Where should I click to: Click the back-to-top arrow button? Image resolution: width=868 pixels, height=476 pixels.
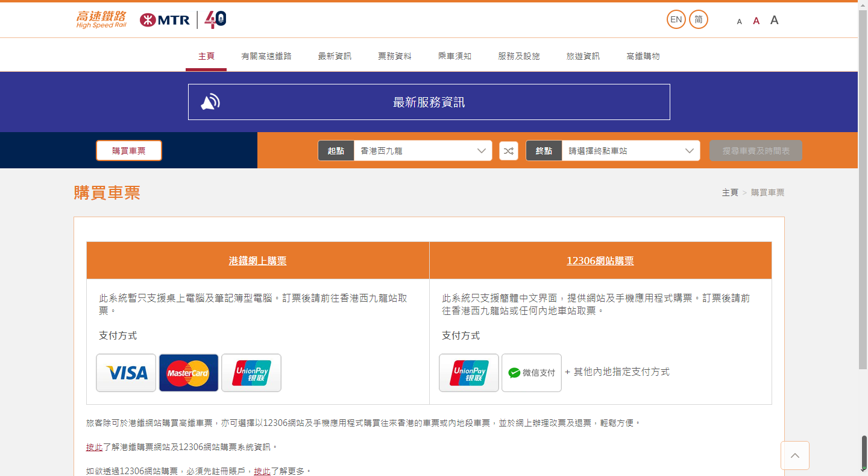(794, 455)
